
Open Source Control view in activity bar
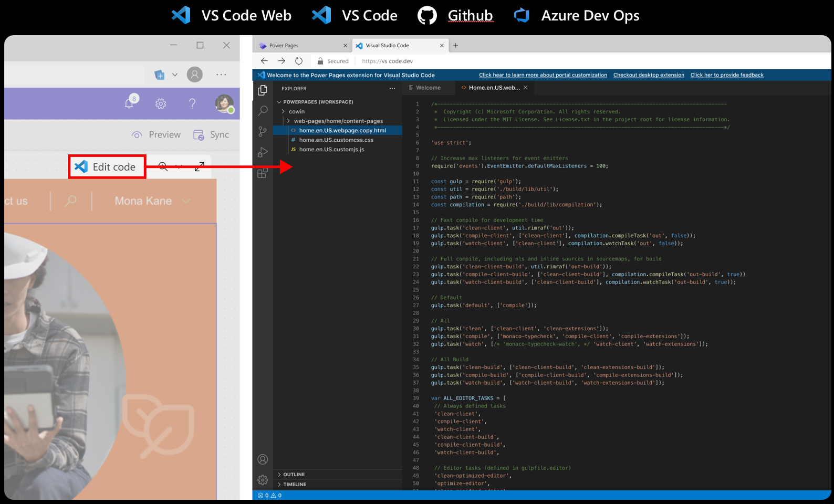click(x=263, y=132)
